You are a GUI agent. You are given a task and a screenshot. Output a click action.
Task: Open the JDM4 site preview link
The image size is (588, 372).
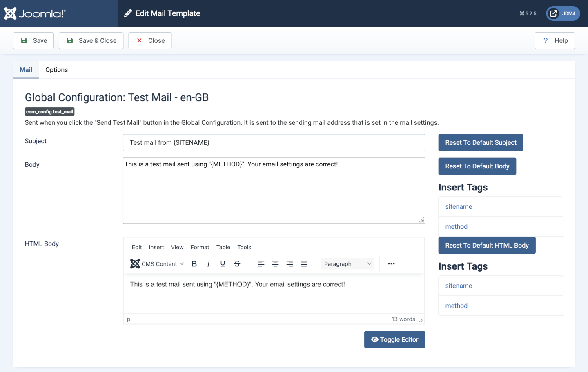tap(563, 13)
